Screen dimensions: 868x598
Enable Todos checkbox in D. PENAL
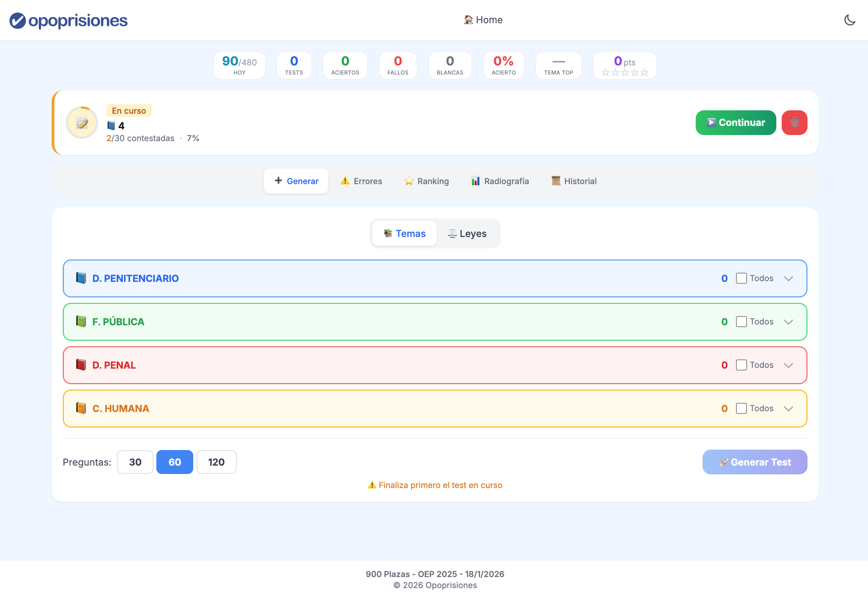pyautogui.click(x=741, y=365)
